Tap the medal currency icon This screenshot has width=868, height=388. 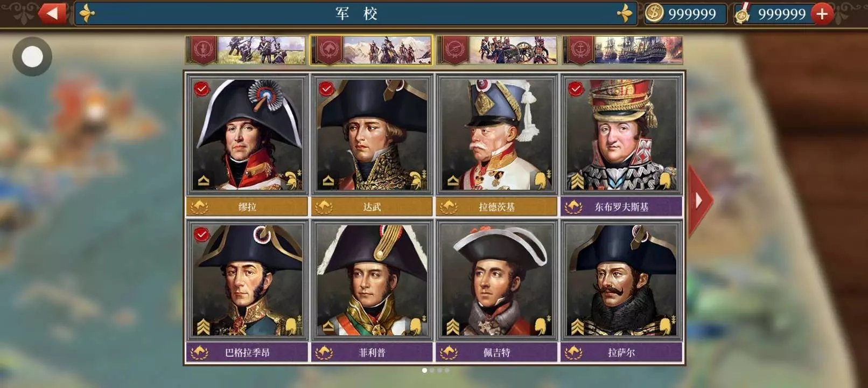(x=743, y=13)
